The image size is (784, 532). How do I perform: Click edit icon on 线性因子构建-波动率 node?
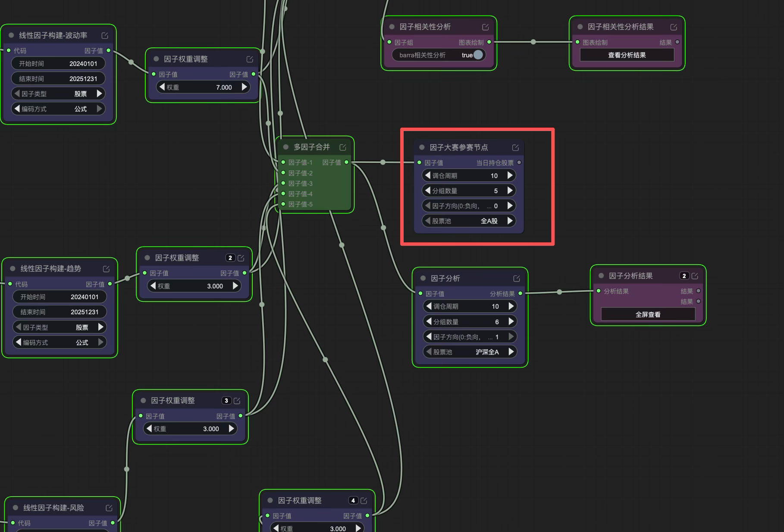[x=105, y=35]
